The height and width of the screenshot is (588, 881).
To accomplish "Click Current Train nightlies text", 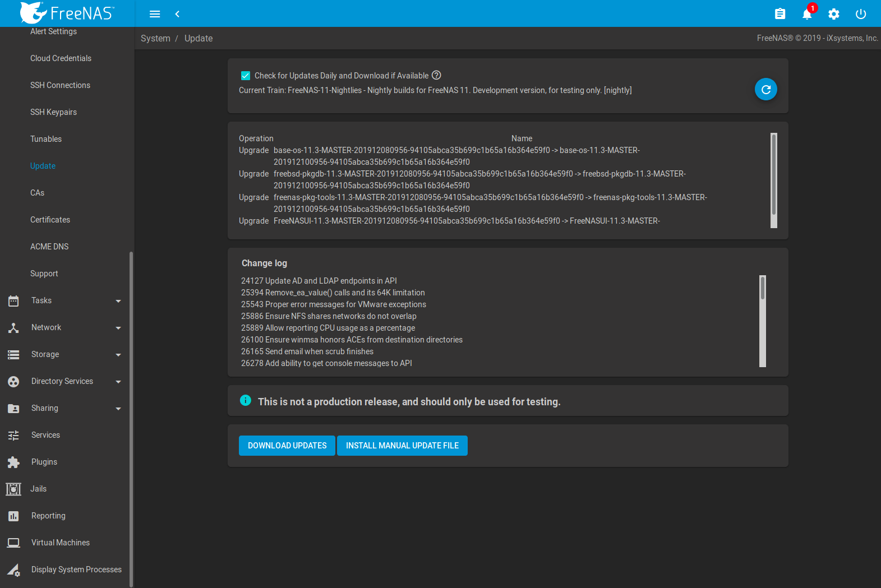I will [435, 90].
